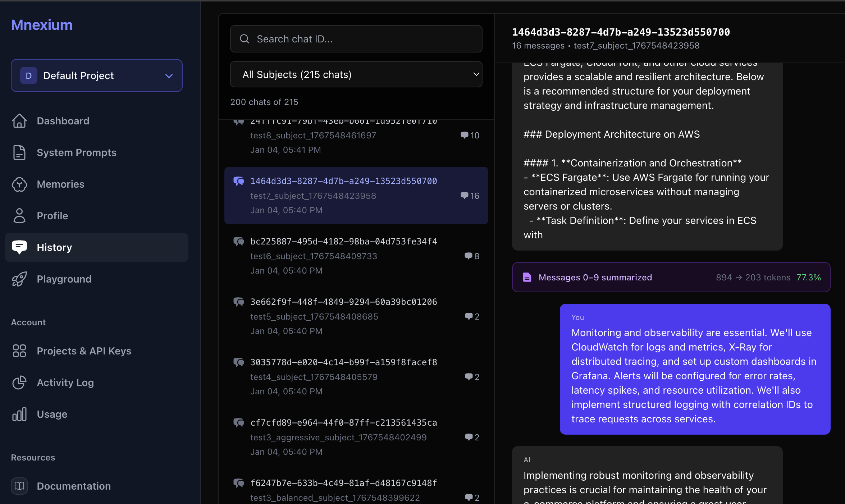
Task: Click the Documentation book icon
Action: click(x=20, y=486)
